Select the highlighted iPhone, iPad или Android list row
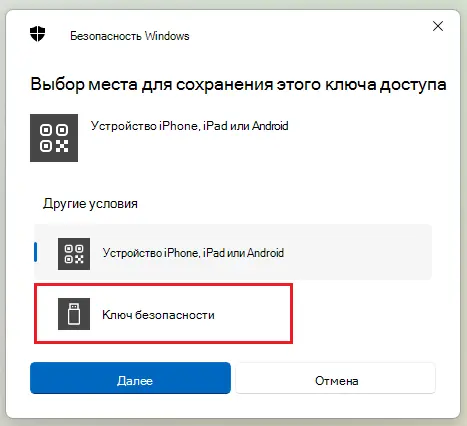This screenshot has height=426, width=467. pyautogui.click(x=233, y=252)
